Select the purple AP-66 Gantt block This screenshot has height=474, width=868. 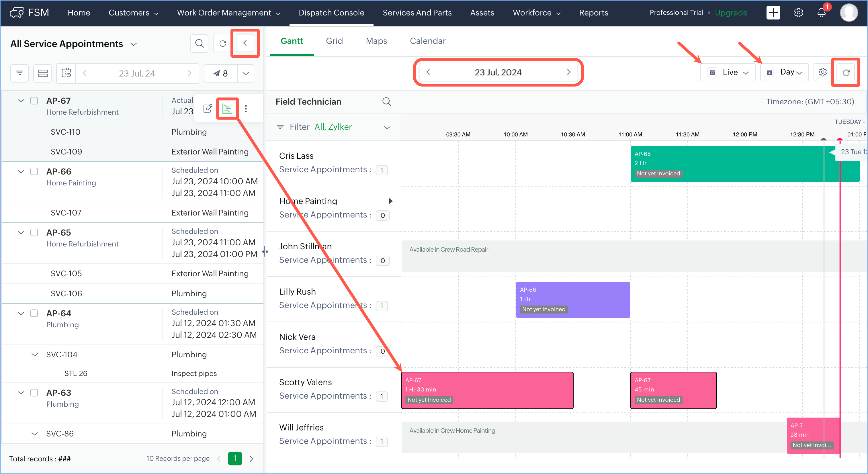click(572, 299)
